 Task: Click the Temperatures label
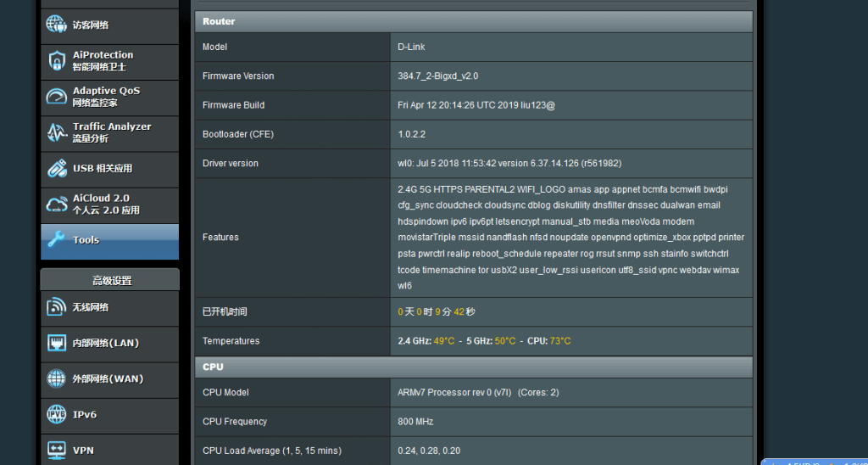pyautogui.click(x=231, y=341)
